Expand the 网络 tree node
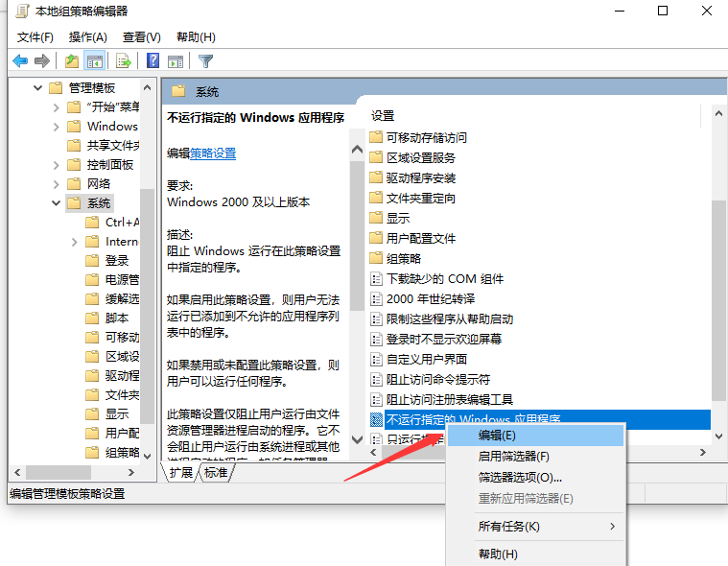 (57, 184)
